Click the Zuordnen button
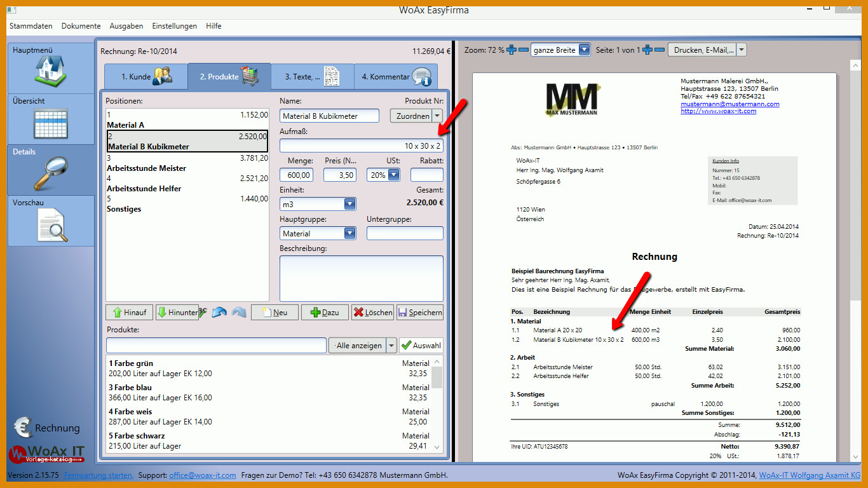Viewport: 868px width, 488px height. 410,116
